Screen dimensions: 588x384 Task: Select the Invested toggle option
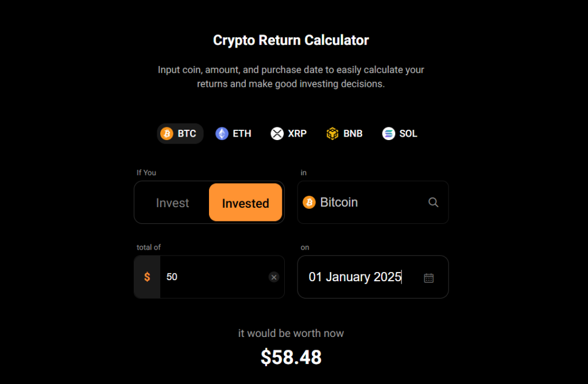pyautogui.click(x=246, y=203)
